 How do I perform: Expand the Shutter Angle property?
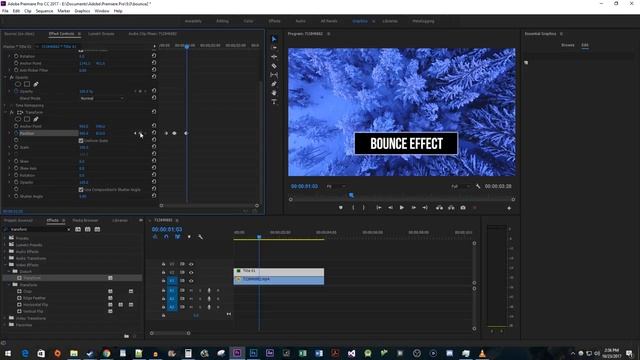click(x=10, y=196)
